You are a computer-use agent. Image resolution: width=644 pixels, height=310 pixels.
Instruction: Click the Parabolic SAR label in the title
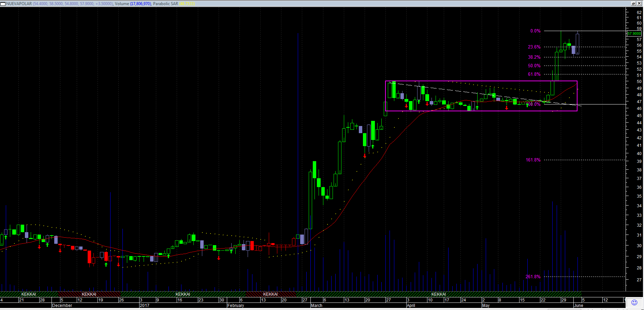pyautogui.click(x=165, y=4)
